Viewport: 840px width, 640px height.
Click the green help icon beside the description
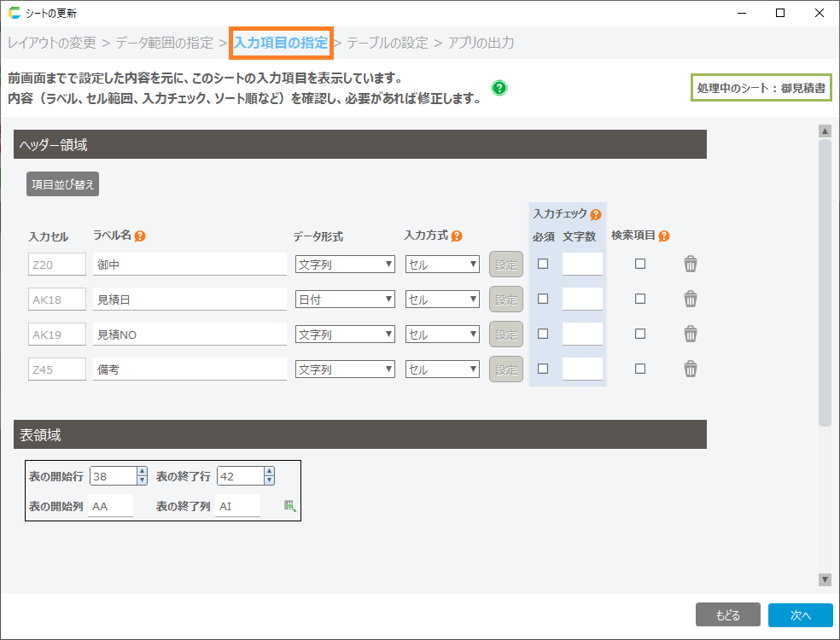(x=499, y=88)
